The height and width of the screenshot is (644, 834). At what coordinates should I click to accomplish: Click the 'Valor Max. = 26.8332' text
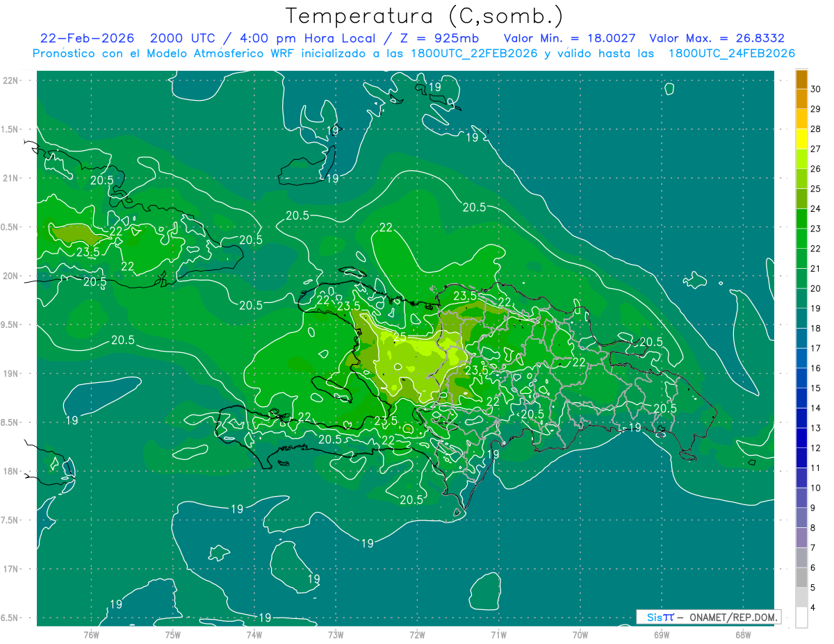pos(717,38)
